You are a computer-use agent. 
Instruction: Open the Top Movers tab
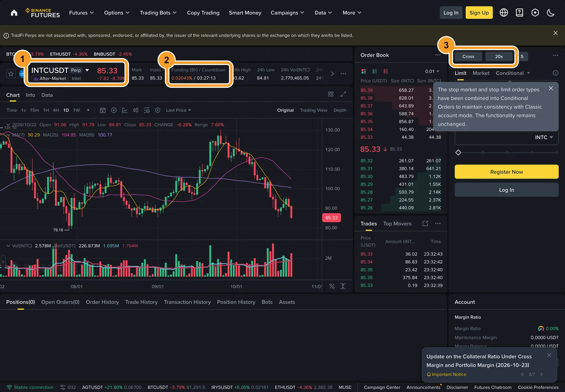pyautogui.click(x=397, y=224)
